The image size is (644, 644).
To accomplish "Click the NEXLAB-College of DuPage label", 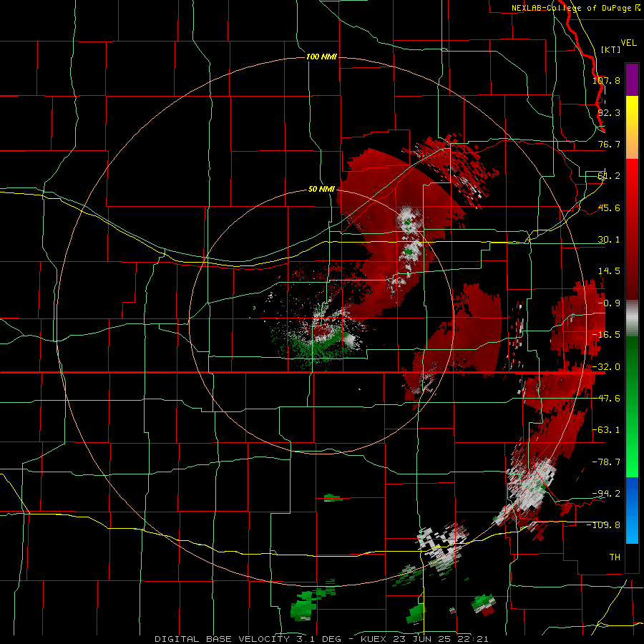I will pos(576,8).
